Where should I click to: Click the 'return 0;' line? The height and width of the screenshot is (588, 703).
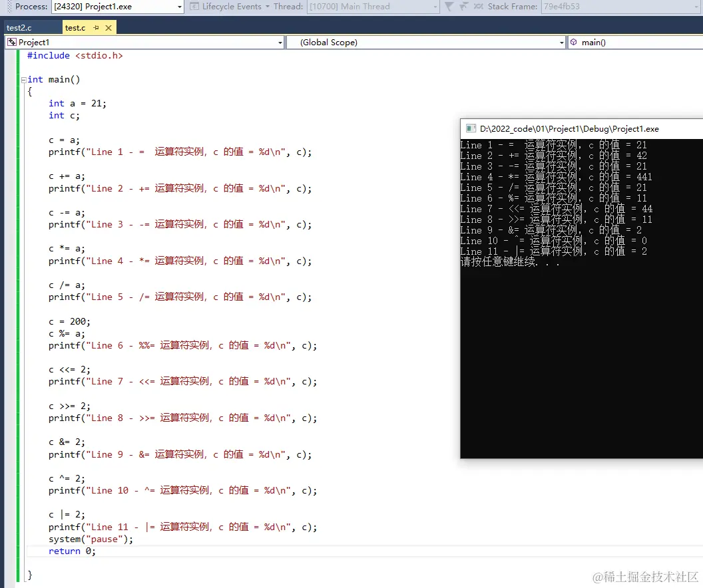coord(72,551)
